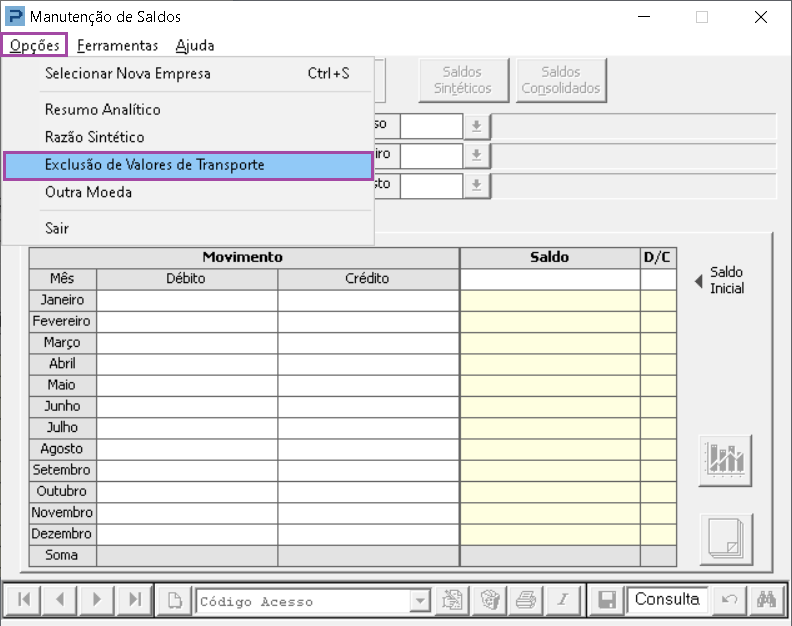
Task: Click the floppy disk save icon
Action: [x=606, y=600]
